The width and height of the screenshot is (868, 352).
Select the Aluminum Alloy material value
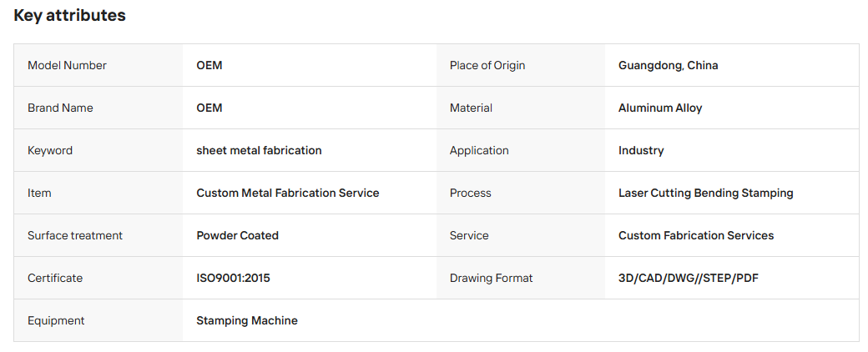tap(660, 108)
